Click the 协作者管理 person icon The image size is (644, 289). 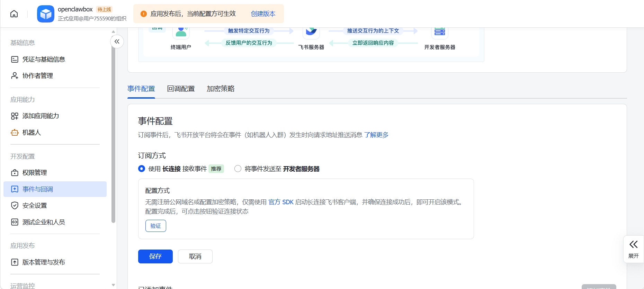[x=15, y=76]
